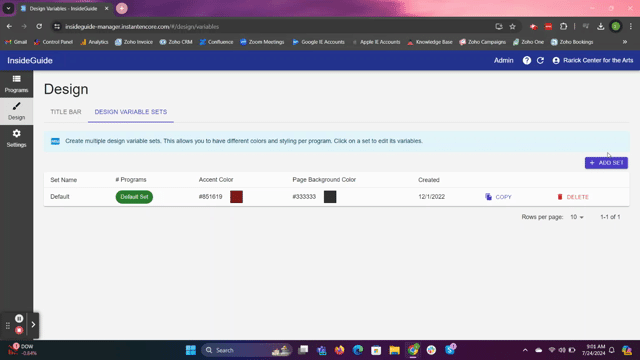Screen dimensions: 640x360
Task: Open the Settings gear in sidebar
Action: [16, 138]
